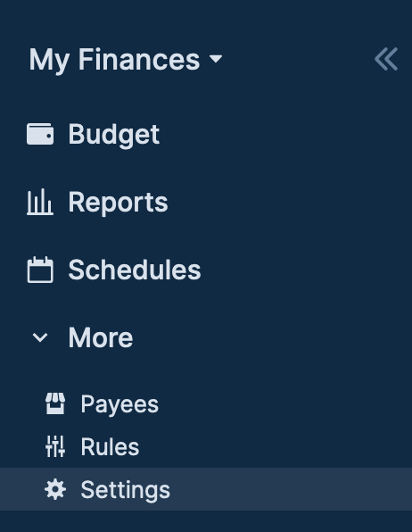Click the wallet icon beside Budget
The image size is (412, 532).
click(x=40, y=134)
